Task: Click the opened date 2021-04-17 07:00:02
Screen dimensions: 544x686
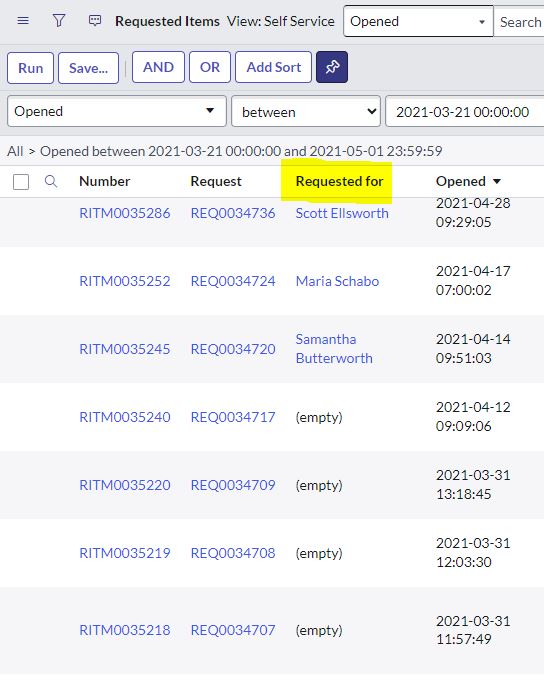Action: pos(473,280)
